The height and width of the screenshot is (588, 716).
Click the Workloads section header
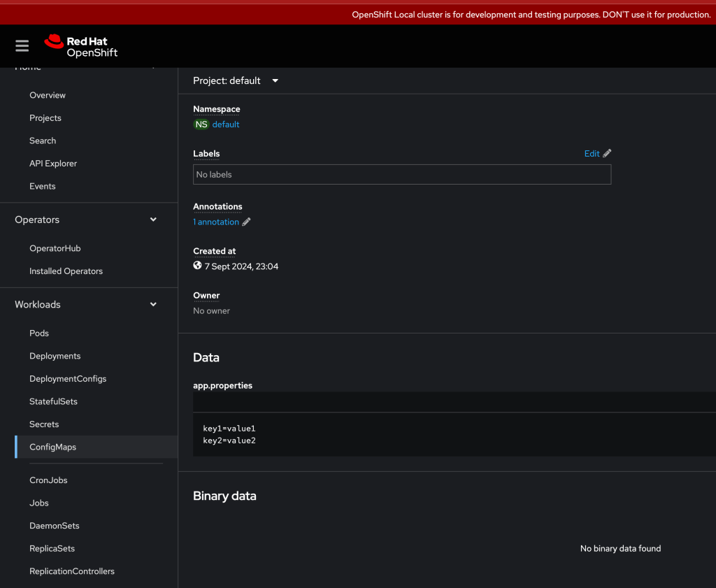pyautogui.click(x=38, y=305)
